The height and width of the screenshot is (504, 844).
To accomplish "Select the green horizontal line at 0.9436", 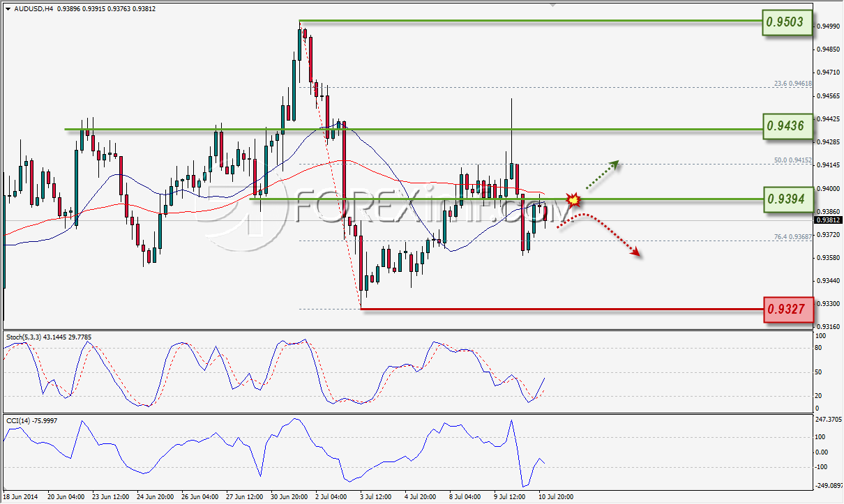I will (x=413, y=129).
